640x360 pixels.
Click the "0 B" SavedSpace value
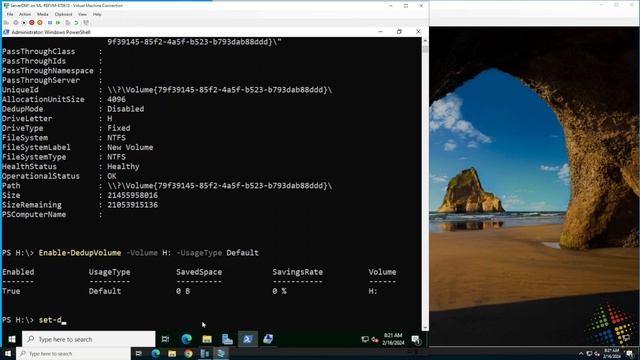183,291
